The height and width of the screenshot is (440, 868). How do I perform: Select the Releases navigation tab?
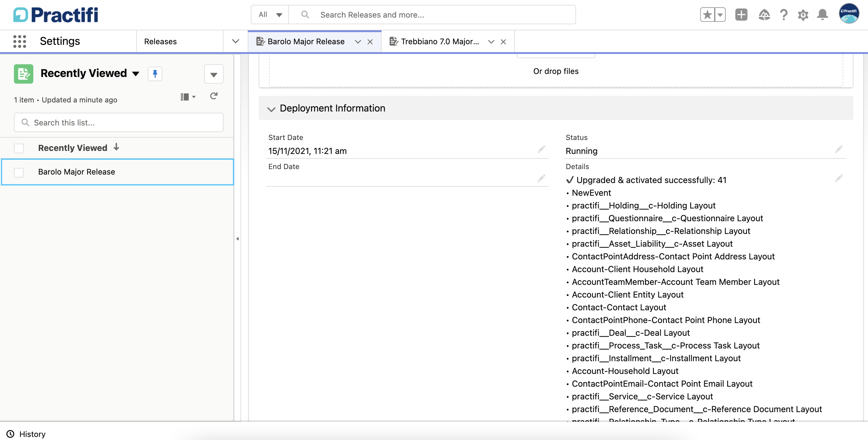(161, 42)
